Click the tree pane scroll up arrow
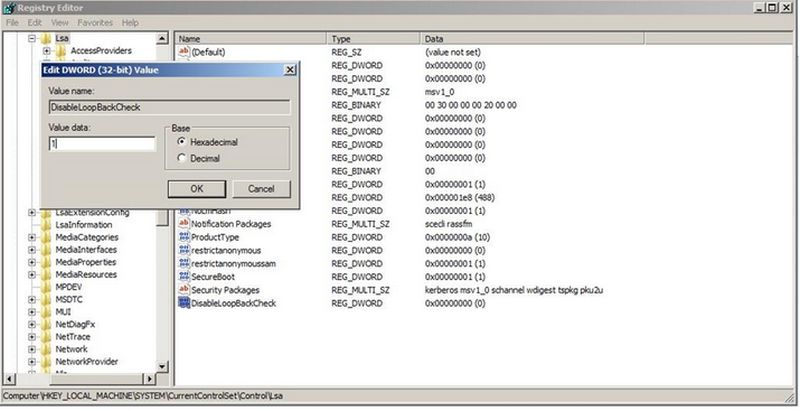The width and height of the screenshot is (800, 411). [162, 39]
